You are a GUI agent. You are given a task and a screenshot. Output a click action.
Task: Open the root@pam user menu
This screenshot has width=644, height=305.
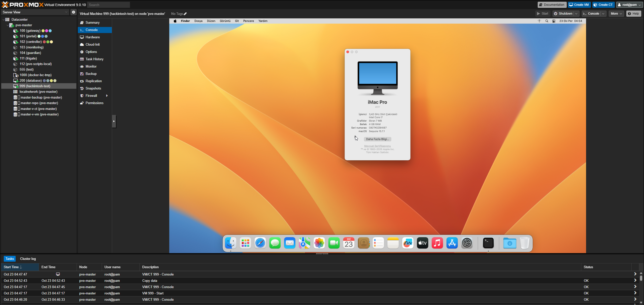point(629,5)
